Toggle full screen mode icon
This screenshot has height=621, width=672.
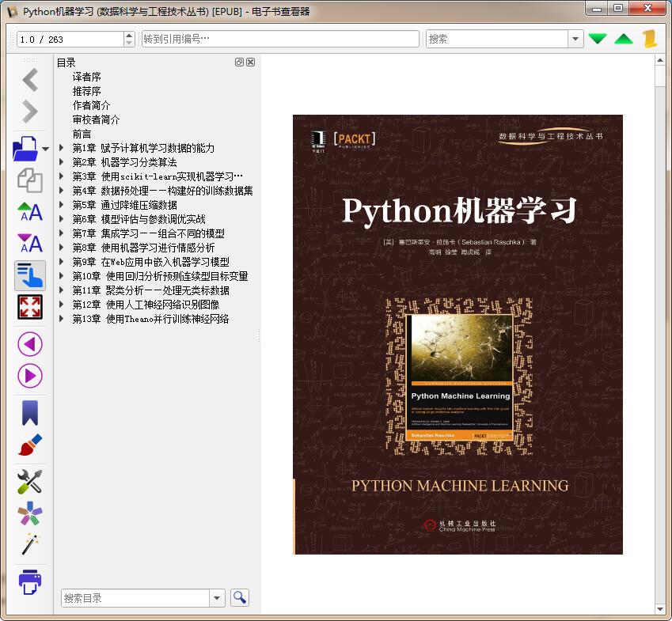(29, 307)
